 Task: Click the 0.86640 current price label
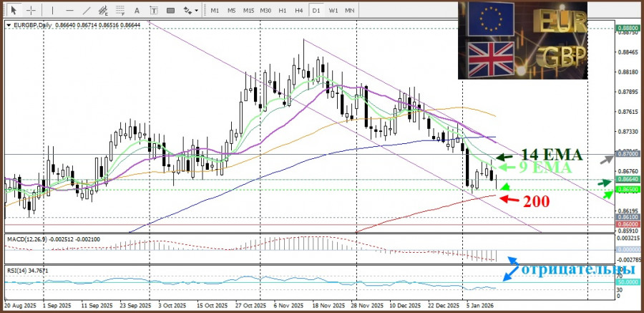click(x=627, y=180)
